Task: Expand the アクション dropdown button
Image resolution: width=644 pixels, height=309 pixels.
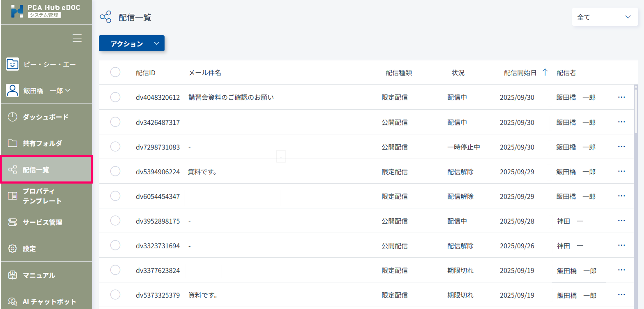Action: [x=131, y=44]
